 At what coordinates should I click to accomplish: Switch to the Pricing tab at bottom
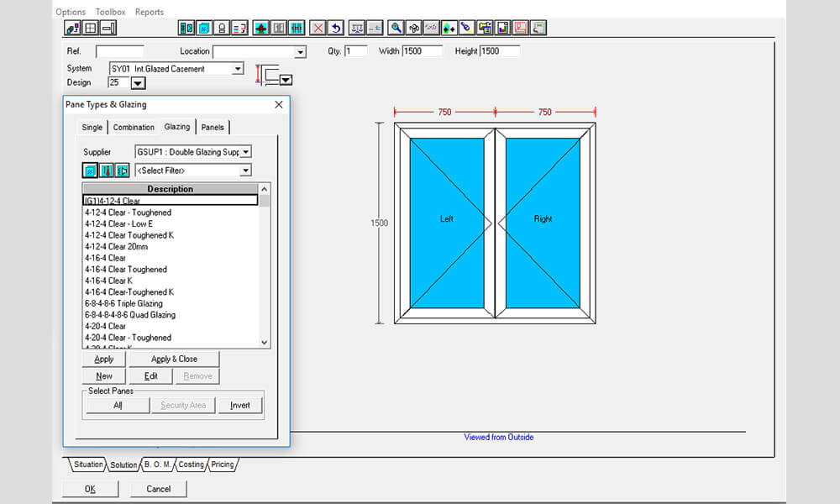[x=221, y=464]
